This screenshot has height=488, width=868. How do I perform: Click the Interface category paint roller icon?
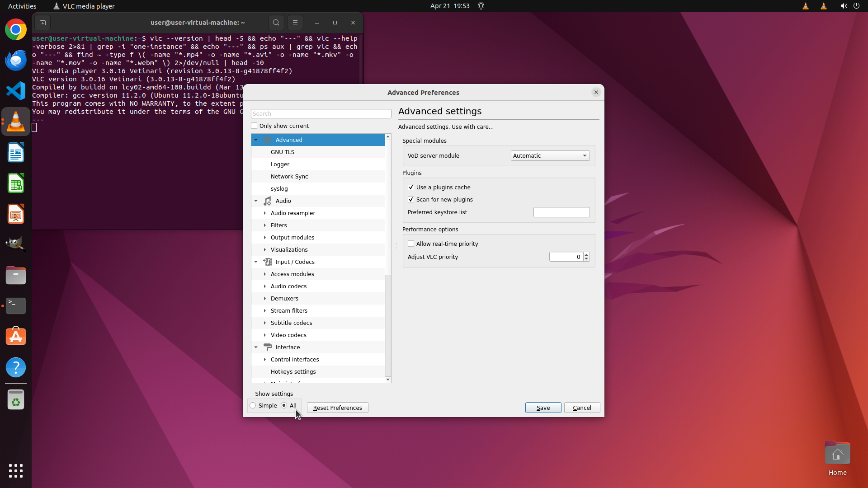click(268, 347)
